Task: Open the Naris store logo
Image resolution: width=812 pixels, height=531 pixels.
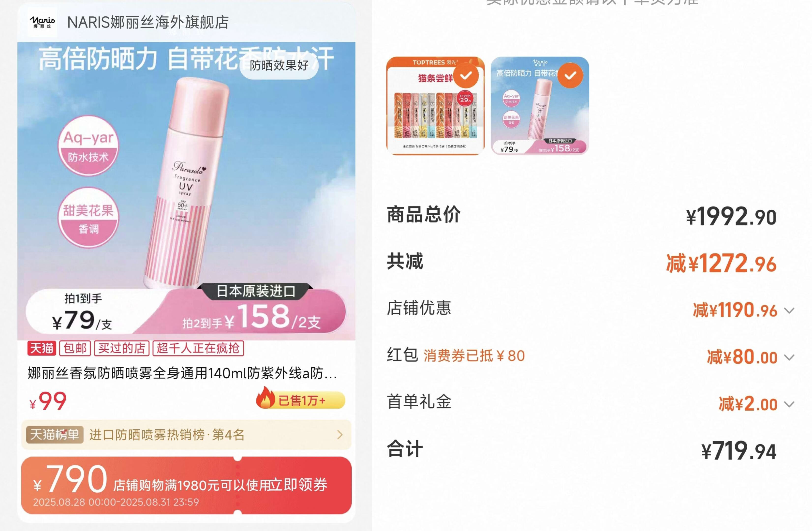Action: point(42,22)
